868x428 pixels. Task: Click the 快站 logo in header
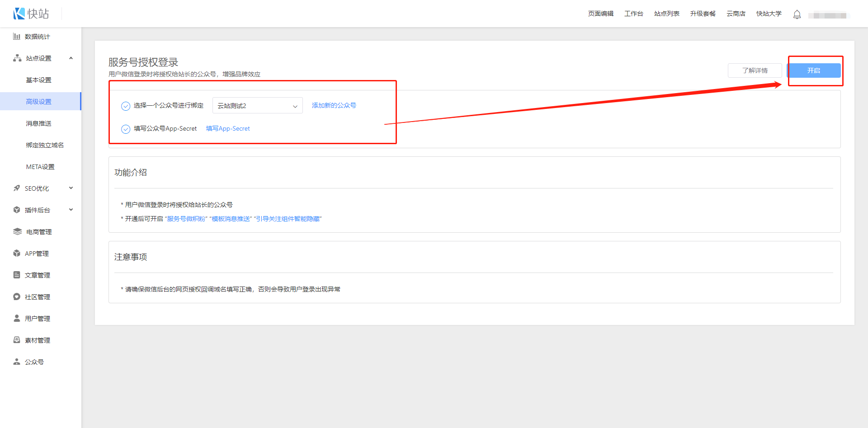pos(31,14)
